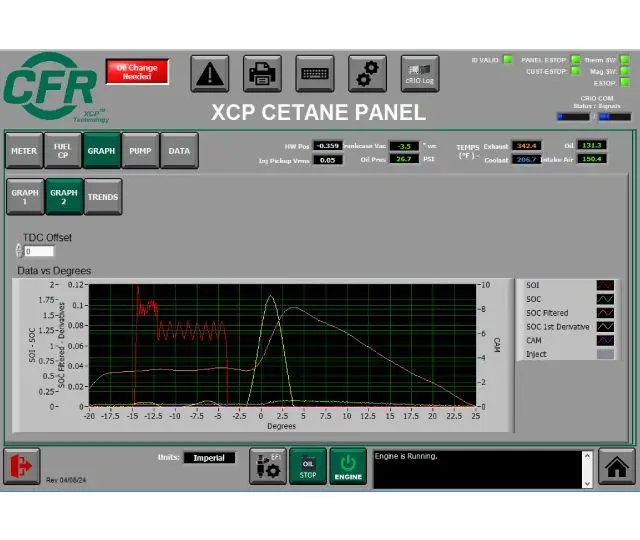This screenshot has height=540, width=640.
Task: Click the TDC Offset input field
Action: (39, 251)
